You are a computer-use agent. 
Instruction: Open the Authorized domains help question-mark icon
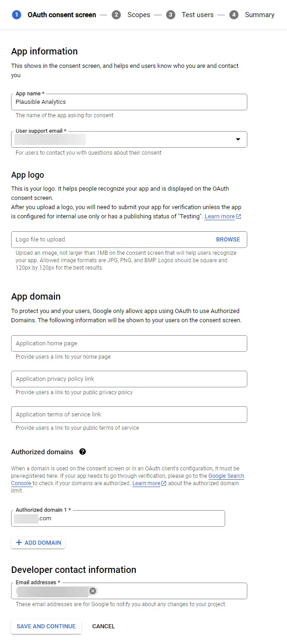[x=83, y=452]
